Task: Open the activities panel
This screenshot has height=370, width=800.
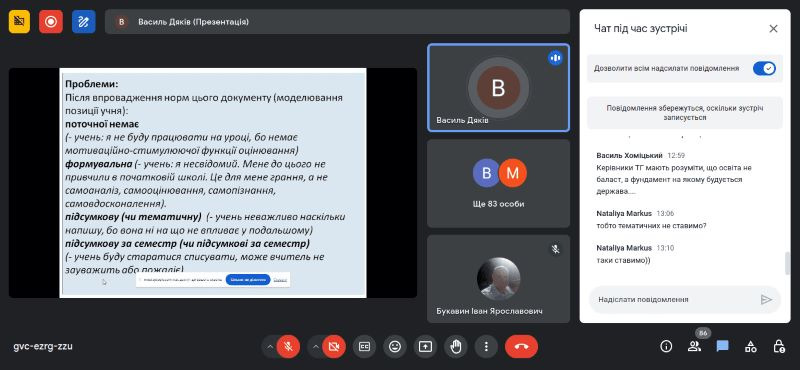Action: coord(751,347)
